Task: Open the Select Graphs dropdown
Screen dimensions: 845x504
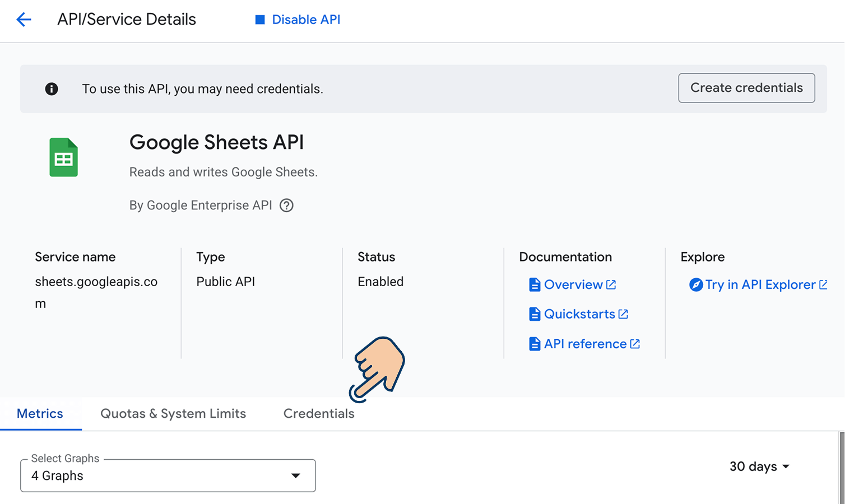Action: (x=168, y=475)
